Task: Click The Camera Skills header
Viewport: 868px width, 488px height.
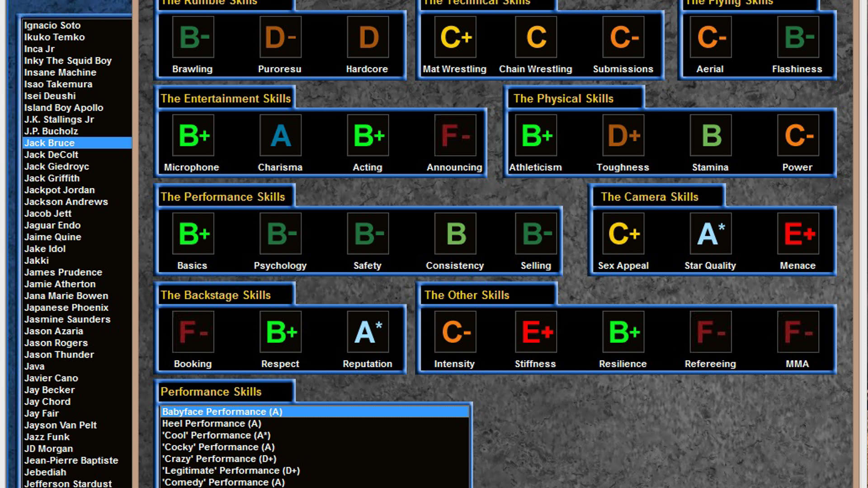Action: pos(650,197)
